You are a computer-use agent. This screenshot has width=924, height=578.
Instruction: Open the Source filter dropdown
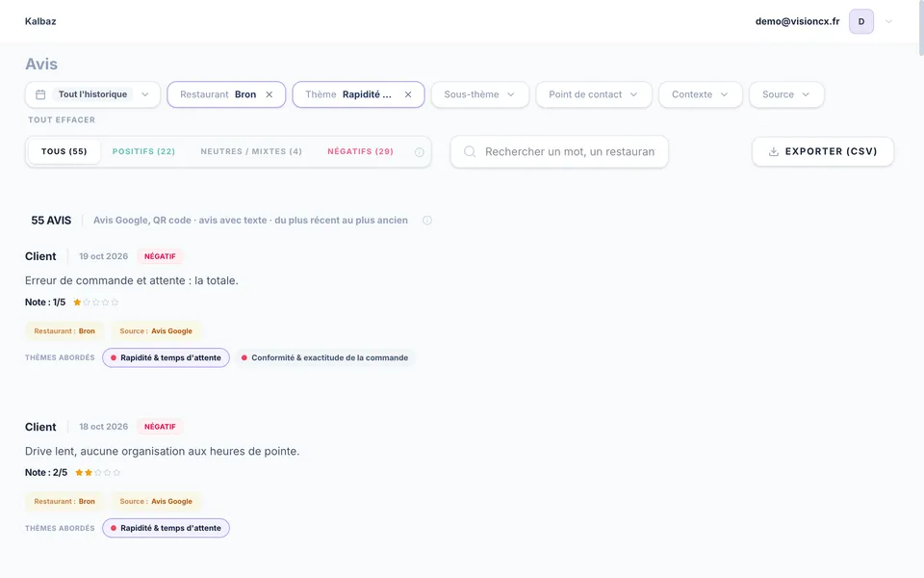click(x=786, y=94)
